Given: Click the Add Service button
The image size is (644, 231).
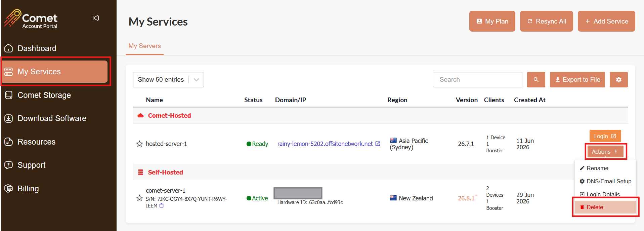Looking at the screenshot, I should click(606, 21).
